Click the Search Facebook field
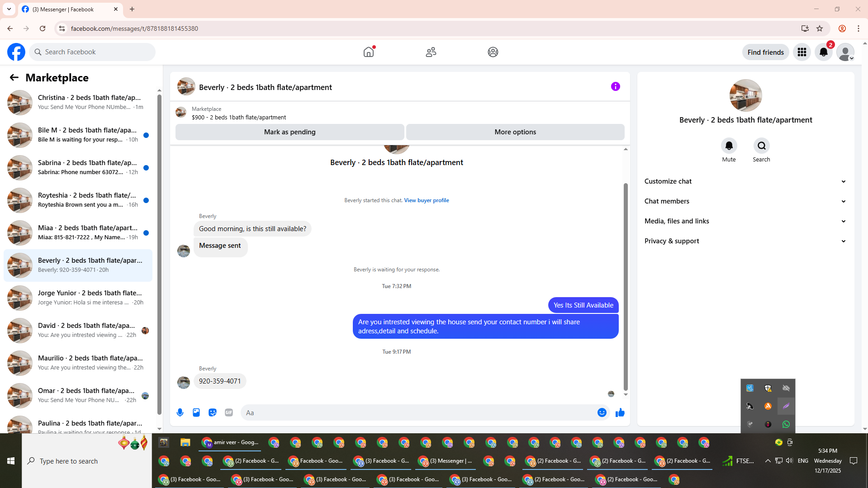Viewport: 868px width, 488px height. (x=93, y=52)
